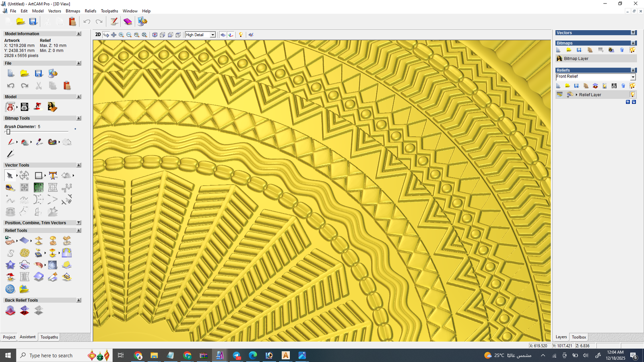Click the blue sphere mesh relief tool
Viewport: 644px width, 362px height.
10,289
